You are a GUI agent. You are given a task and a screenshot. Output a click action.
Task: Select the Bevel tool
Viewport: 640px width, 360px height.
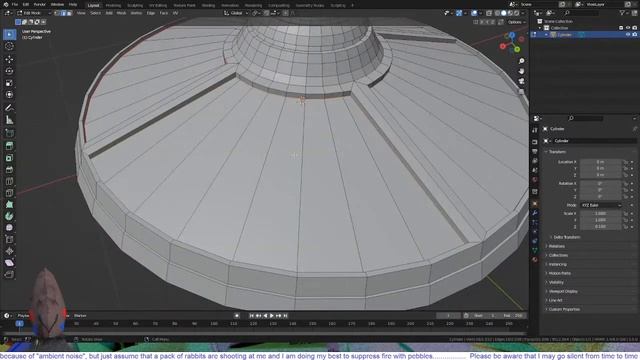[x=9, y=170]
